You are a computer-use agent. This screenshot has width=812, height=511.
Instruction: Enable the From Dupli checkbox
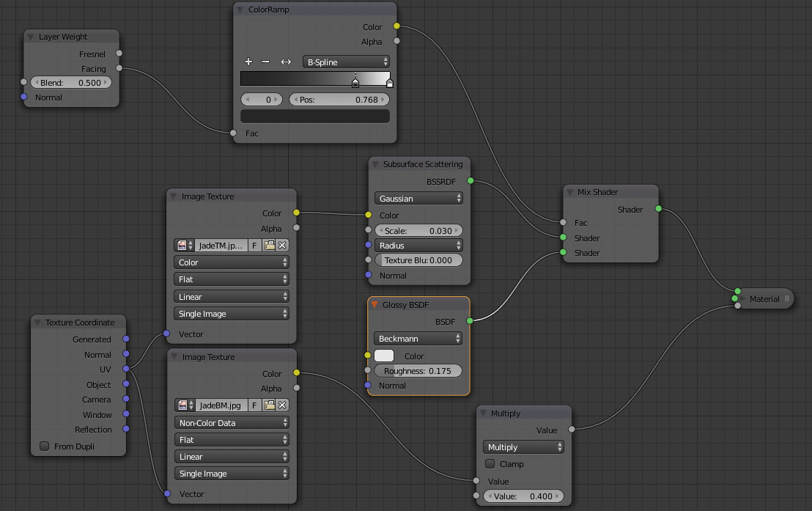pyautogui.click(x=45, y=446)
